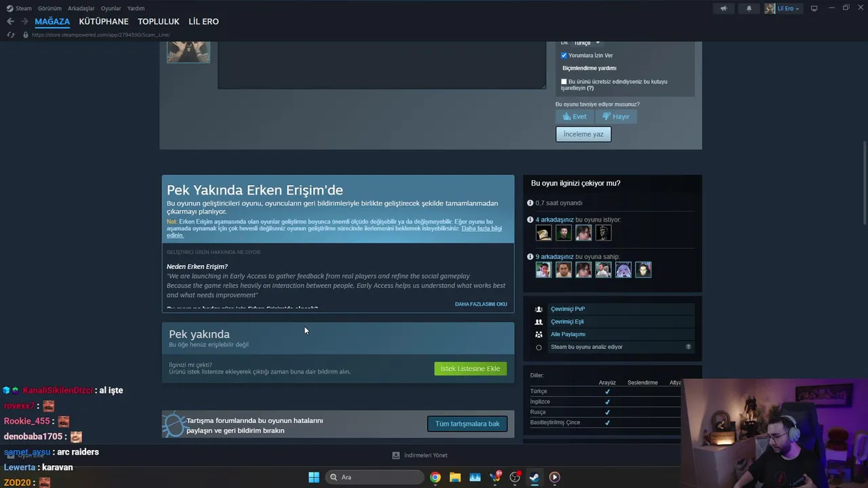Open the Arkadaşlar menu
The height and width of the screenshot is (488, 868).
81,8
